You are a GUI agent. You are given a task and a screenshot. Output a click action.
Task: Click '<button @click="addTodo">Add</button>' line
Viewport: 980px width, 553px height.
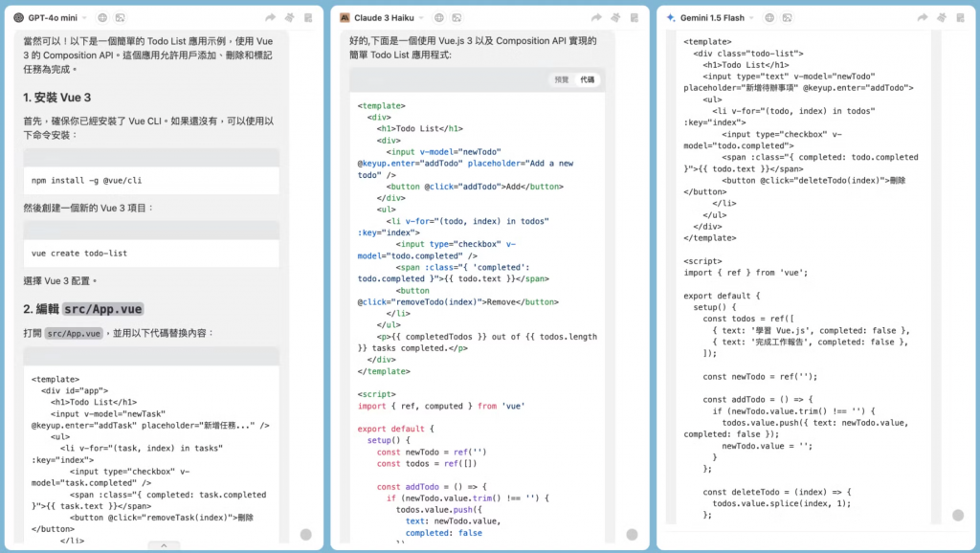[x=475, y=187]
